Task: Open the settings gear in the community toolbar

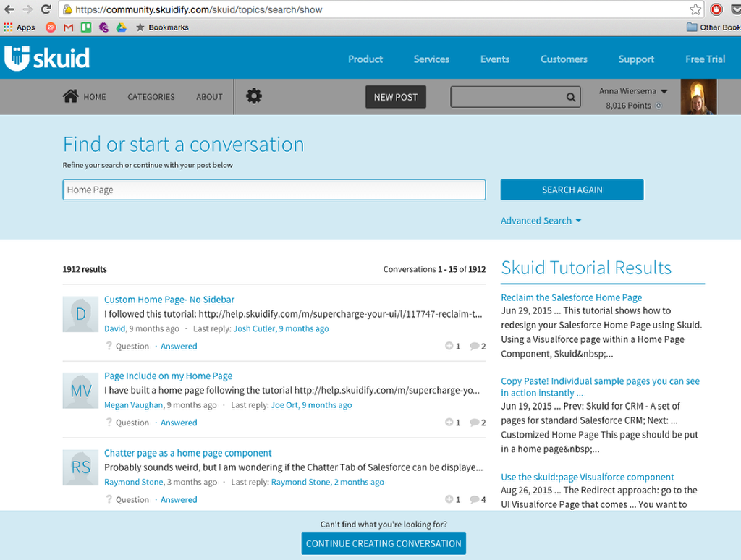Action: pos(253,96)
